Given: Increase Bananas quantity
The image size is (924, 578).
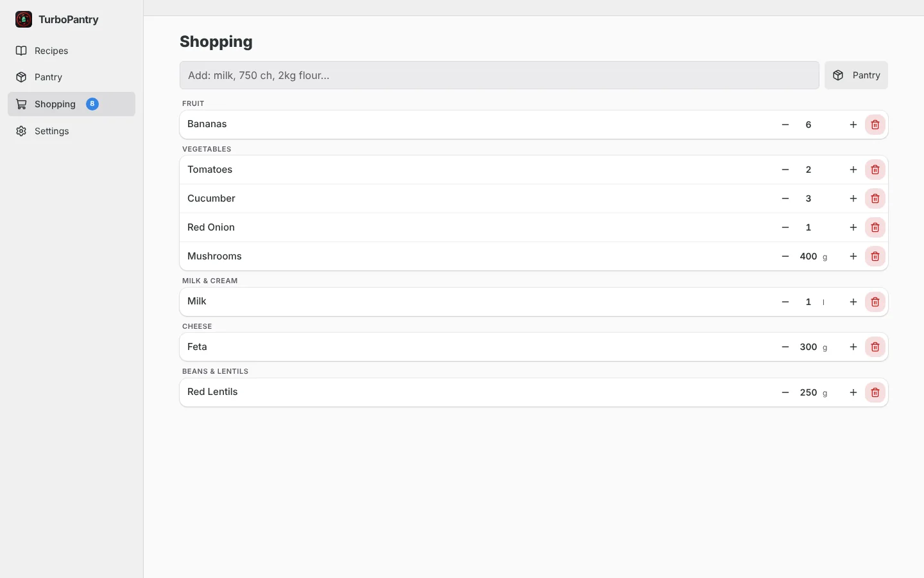Looking at the screenshot, I should point(853,125).
